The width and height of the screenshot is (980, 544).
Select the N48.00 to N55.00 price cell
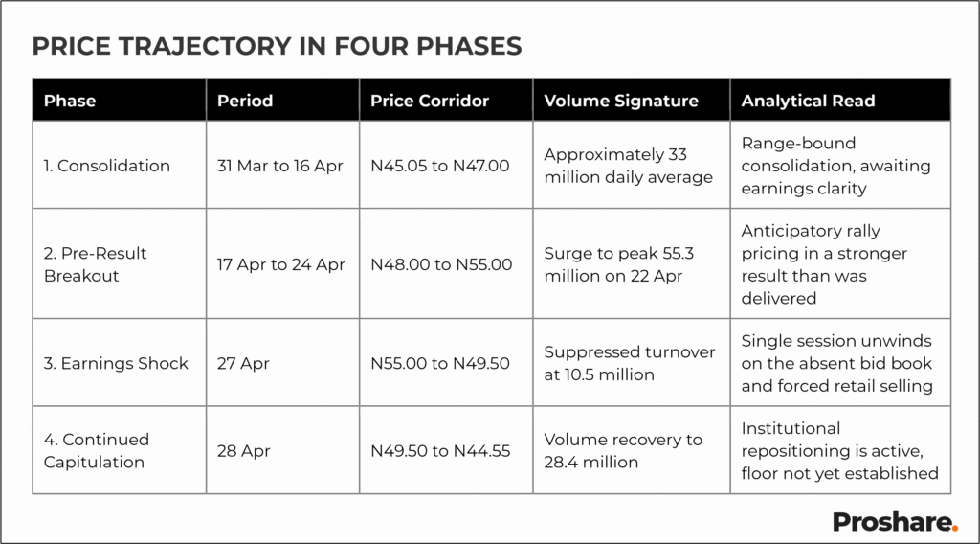[441, 264]
